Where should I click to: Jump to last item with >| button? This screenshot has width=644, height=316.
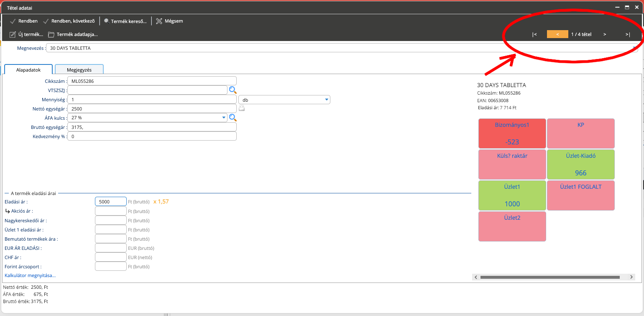pos(628,34)
